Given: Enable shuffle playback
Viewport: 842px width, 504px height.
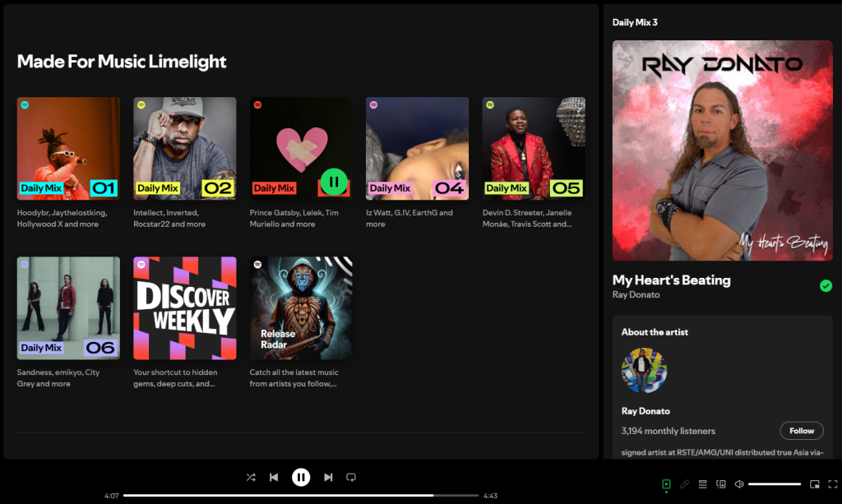Looking at the screenshot, I should coord(251,477).
